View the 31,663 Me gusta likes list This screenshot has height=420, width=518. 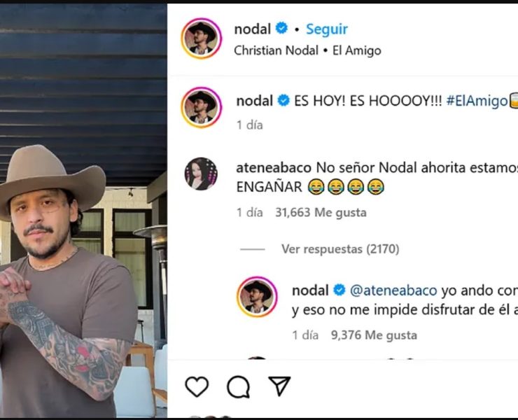point(321,213)
